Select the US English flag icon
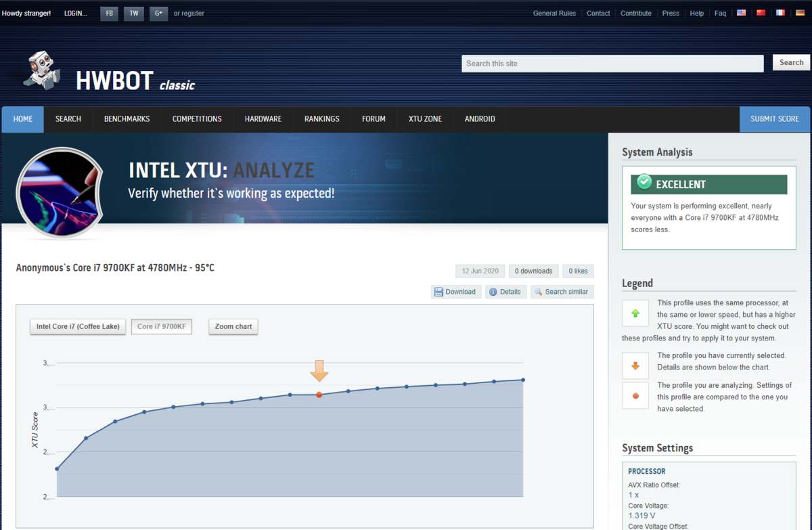The width and height of the screenshot is (812, 530). 742,13
